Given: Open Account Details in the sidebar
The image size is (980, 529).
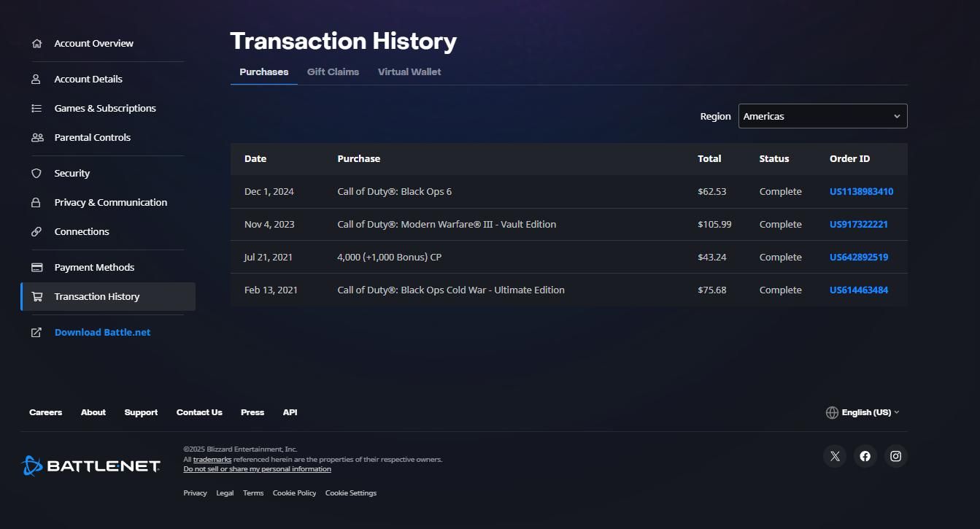Looking at the screenshot, I should 88,80.
